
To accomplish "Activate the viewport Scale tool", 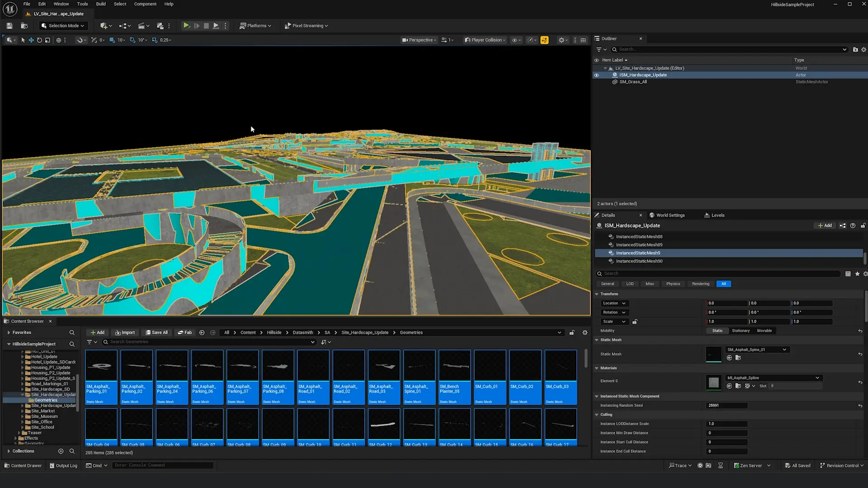I will click(x=47, y=40).
